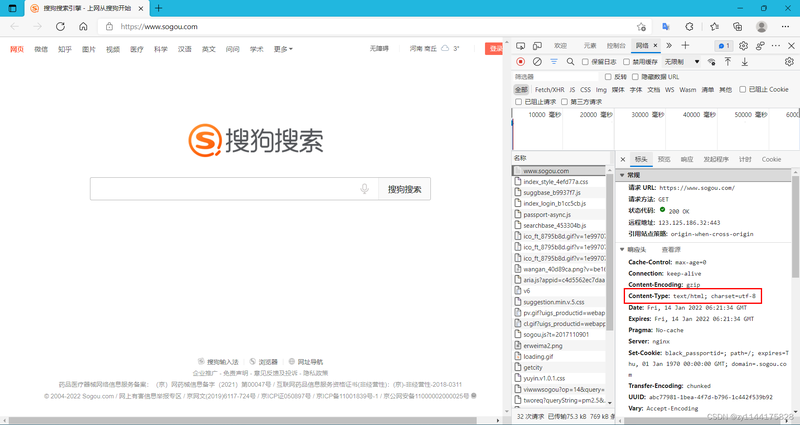Open the 计时 tab of request details
800x425 pixels.
(745, 160)
